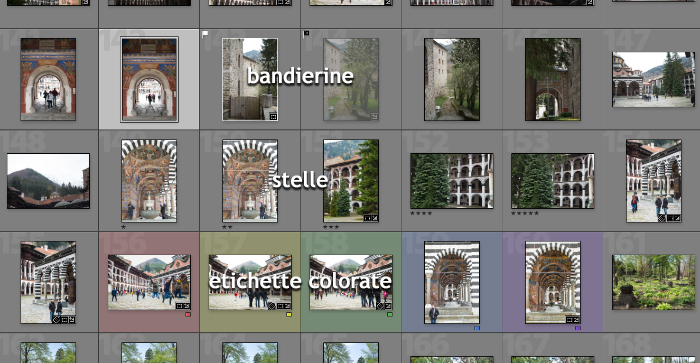Image resolution: width=700 pixels, height=363 pixels.
Task: Click the two-star rating under the fountain photo
Action: (x=227, y=227)
